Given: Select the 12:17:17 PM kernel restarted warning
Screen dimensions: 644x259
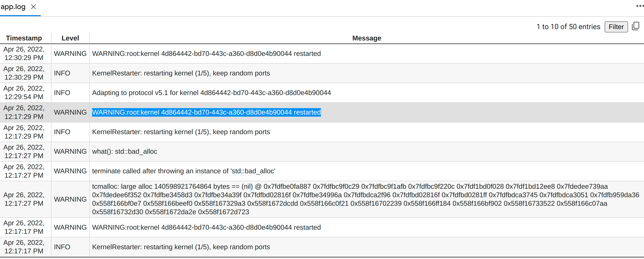Looking at the screenshot, I should (x=206, y=227).
